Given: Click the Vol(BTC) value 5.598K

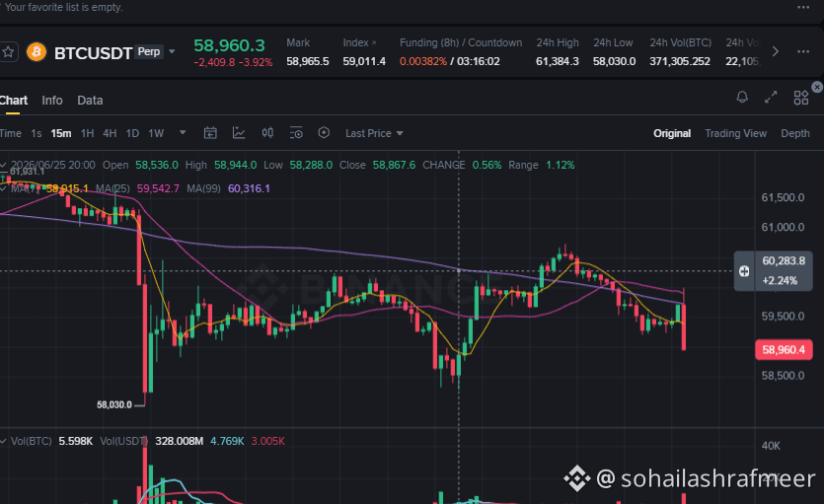Looking at the screenshot, I should [x=76, y=441].
